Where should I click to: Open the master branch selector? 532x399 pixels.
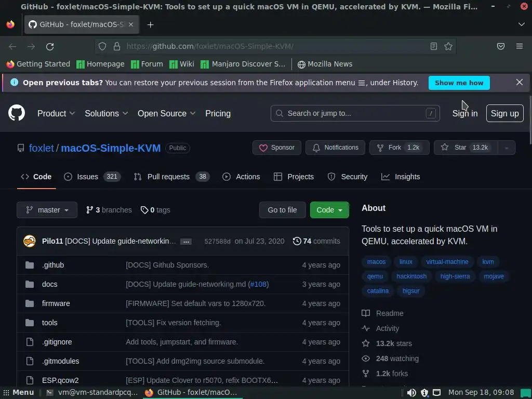pyautogui.click(x=47, y=210)
